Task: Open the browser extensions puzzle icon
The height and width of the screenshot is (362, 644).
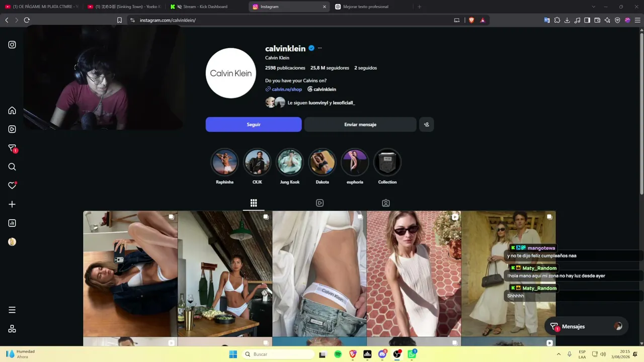Action: [557, 20]
